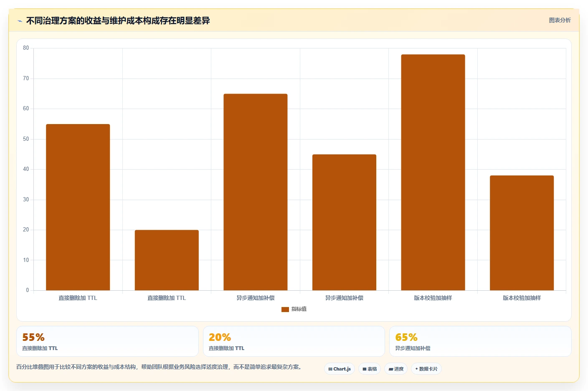588x391 pixels.
Task: Click the 指标值 legend label text
Action: (x=299, y=309)
